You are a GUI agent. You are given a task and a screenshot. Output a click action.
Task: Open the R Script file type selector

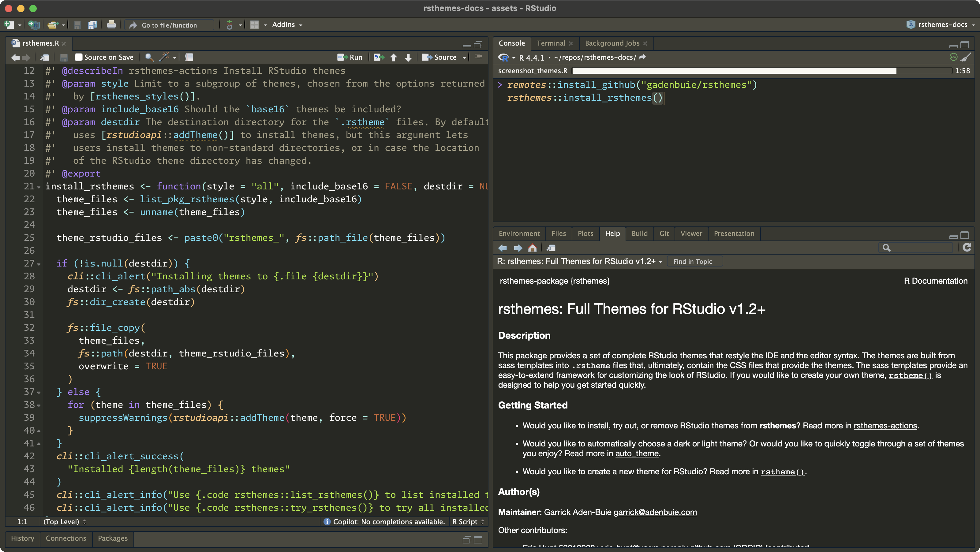pyautogui.click(x=468, y=522)
